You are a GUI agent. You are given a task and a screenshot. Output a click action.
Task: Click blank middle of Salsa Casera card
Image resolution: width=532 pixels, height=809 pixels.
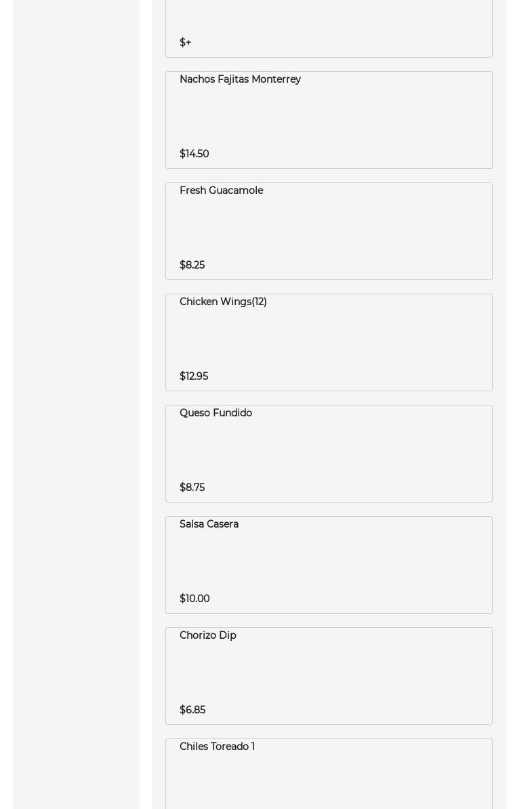pos(329,562)
